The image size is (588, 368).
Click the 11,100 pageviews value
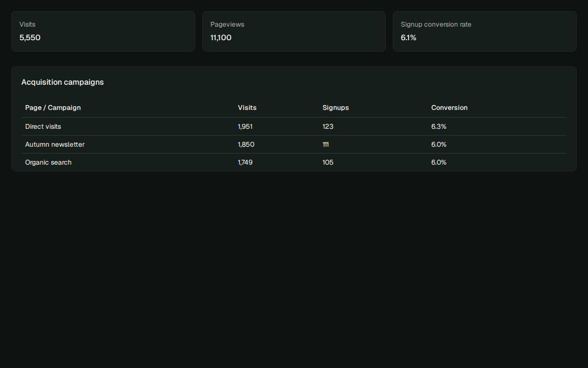pyautogui.click(x=221, y=38)
